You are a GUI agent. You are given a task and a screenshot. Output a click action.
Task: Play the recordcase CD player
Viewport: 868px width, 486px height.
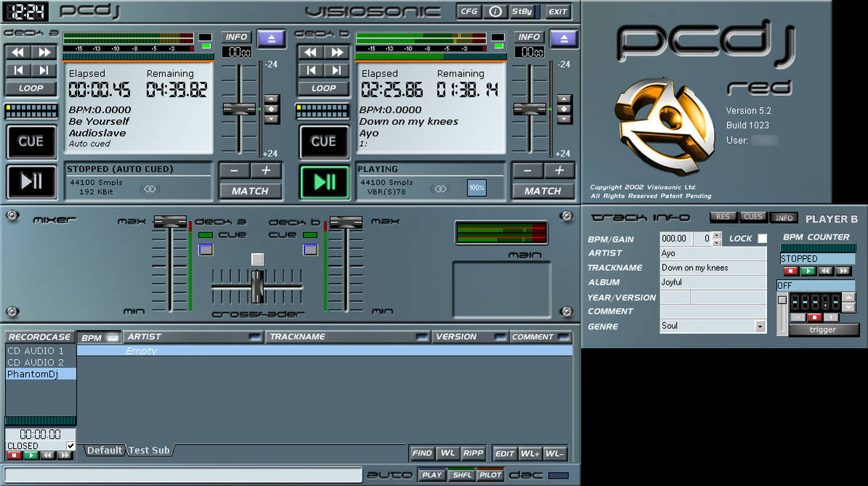click(x=31, y=455)
